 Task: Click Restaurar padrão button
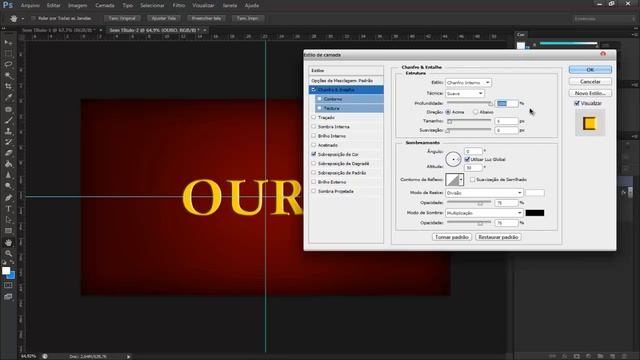click(x=498, y=237)
